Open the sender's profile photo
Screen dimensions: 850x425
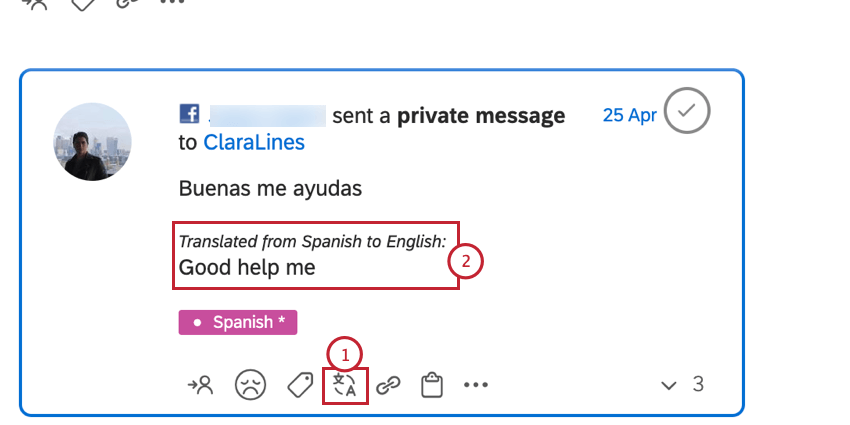pyautogui.click(x=92, y=142)
